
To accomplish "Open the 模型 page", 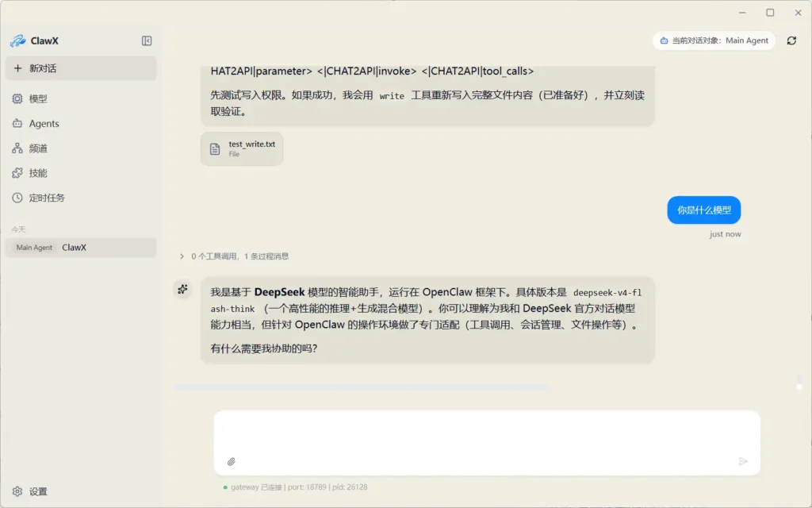I will click(x=81, y=98).
